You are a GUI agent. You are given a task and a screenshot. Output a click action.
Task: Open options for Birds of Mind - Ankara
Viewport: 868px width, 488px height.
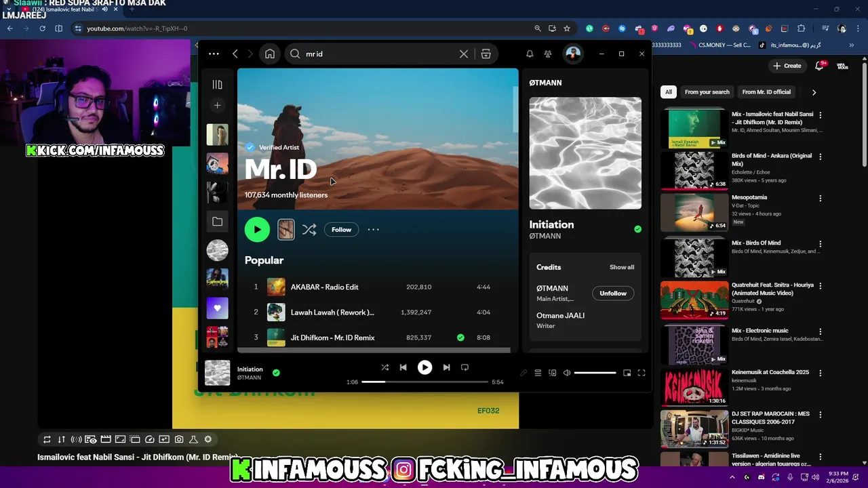(820, 157)
